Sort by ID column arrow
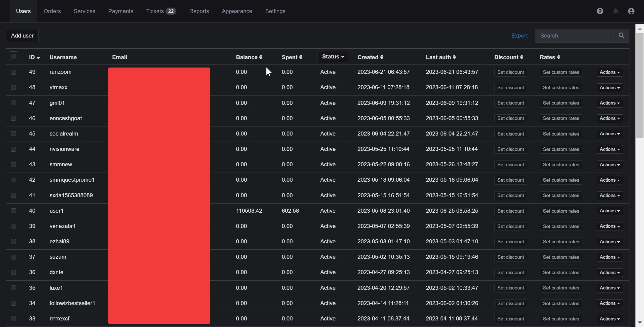Image resolution: width=644 pixels, height=327 pixels. (x=38, y=58)
